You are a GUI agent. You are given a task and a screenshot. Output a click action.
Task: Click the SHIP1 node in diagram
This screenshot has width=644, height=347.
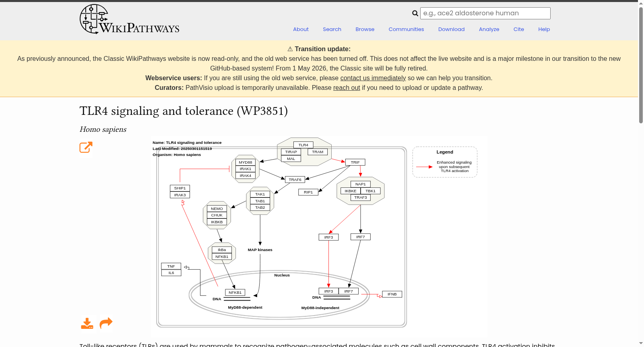[x=180, y=188]
